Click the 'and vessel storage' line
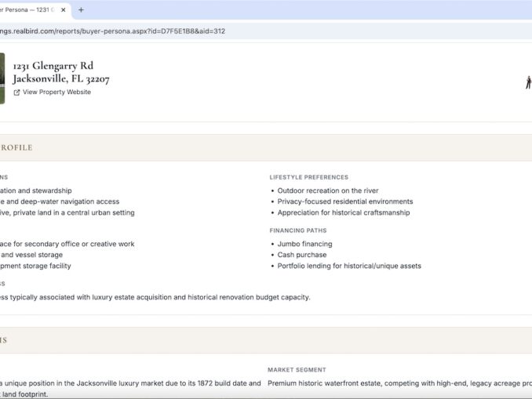This screenshot has height=399, width=532. (x=31, y=255)
